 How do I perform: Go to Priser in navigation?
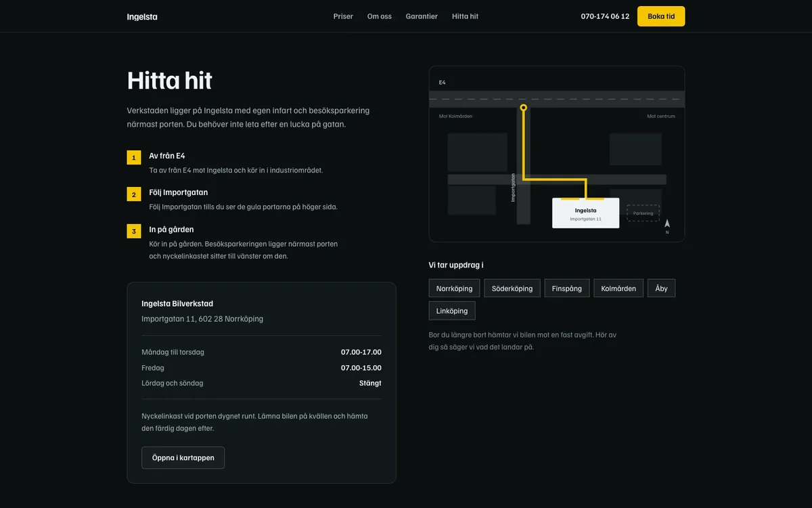click(x=343, y=16)
